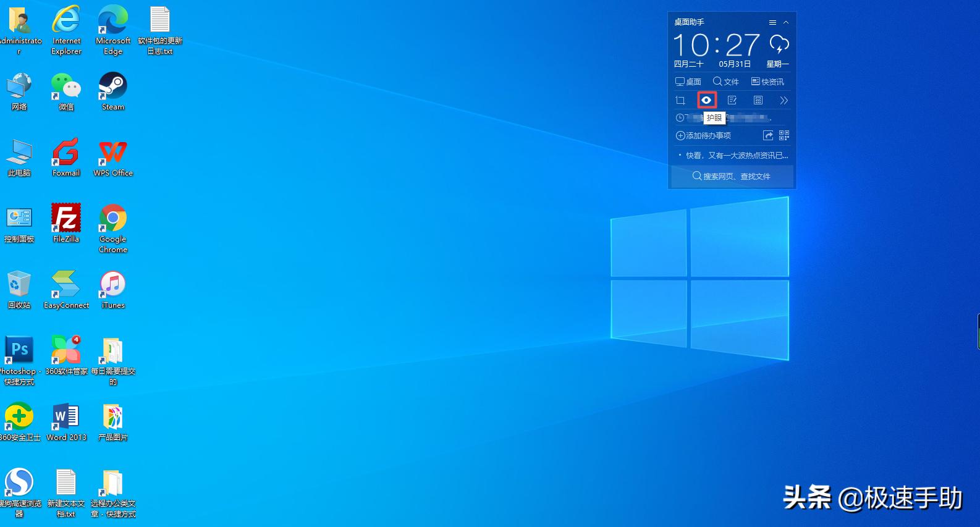Open the notes icon in the desktop assistant
The height and width of the screenshot is (527, 980).
732,100
